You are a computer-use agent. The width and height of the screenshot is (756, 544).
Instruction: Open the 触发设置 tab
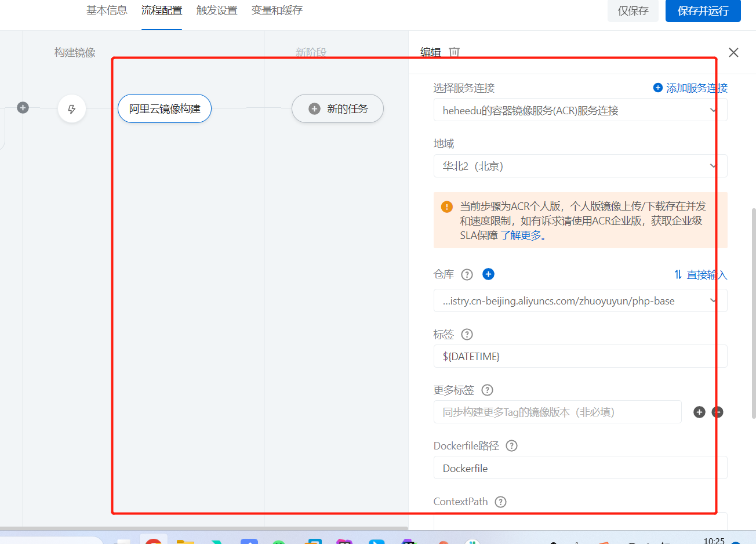coord(216,10)
